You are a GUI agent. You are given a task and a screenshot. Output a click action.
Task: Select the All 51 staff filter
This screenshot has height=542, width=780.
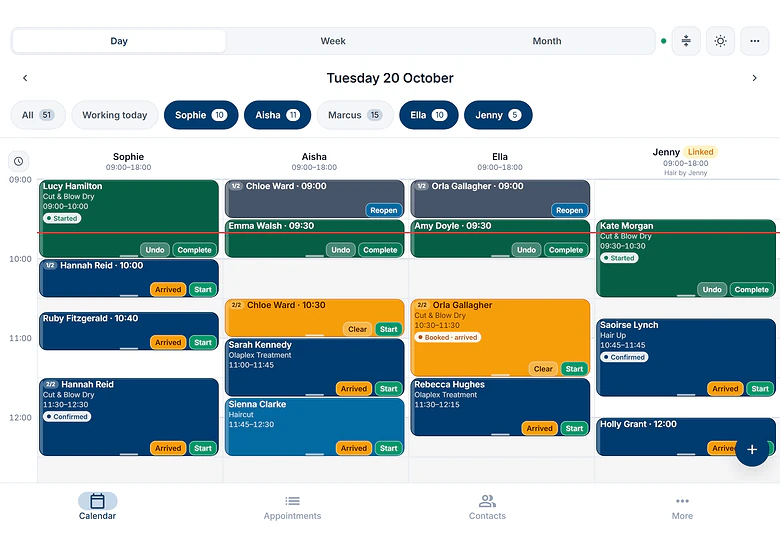point(38,115)
